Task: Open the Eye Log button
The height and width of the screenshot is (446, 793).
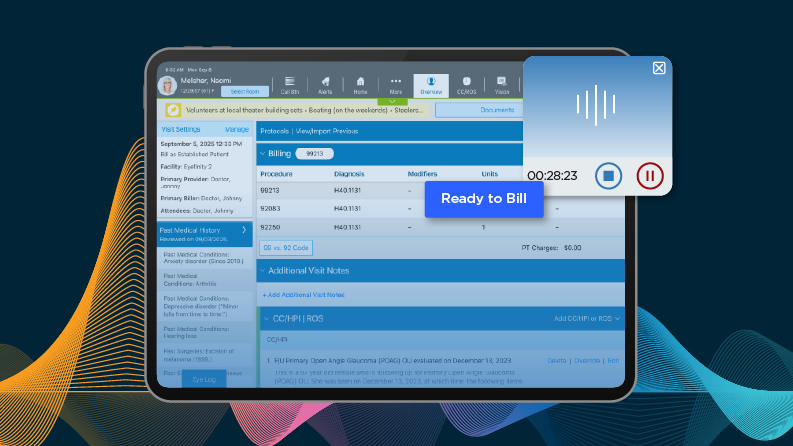Action: (x=204, y=379)
